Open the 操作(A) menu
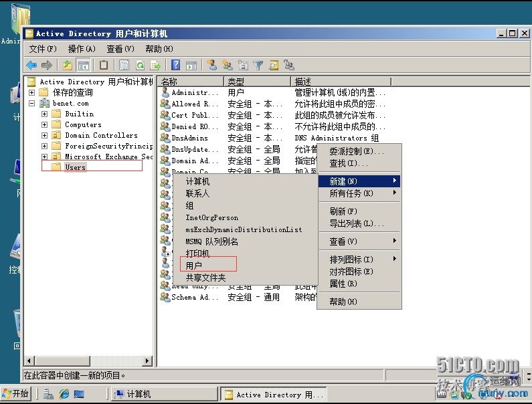The height and width of the screenshot is (404, 532). pyautogui.click(x=82, y=49)
